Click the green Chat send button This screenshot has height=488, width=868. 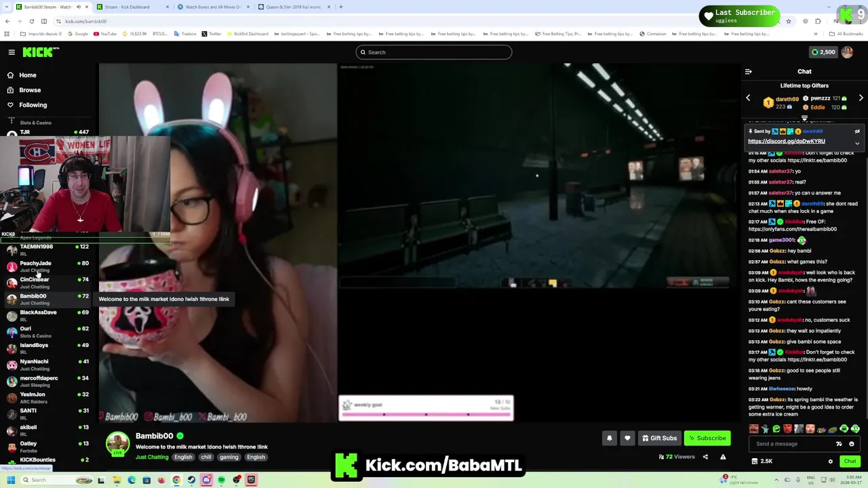(850, 462)
